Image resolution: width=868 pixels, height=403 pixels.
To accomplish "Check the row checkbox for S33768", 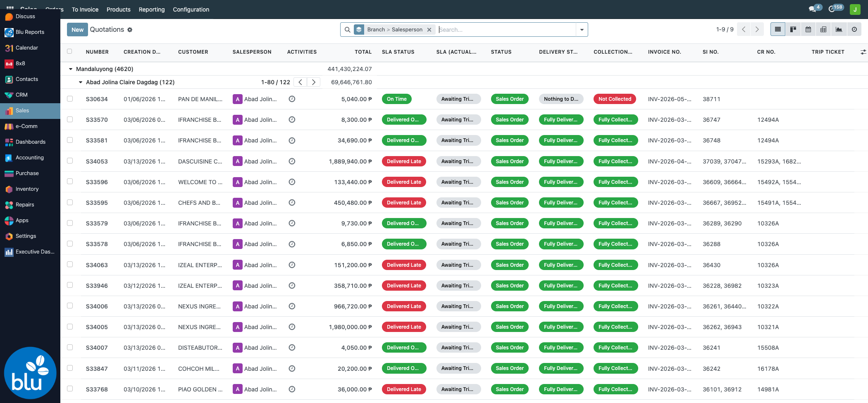I will pyautogui.click(x=70, y=389).
